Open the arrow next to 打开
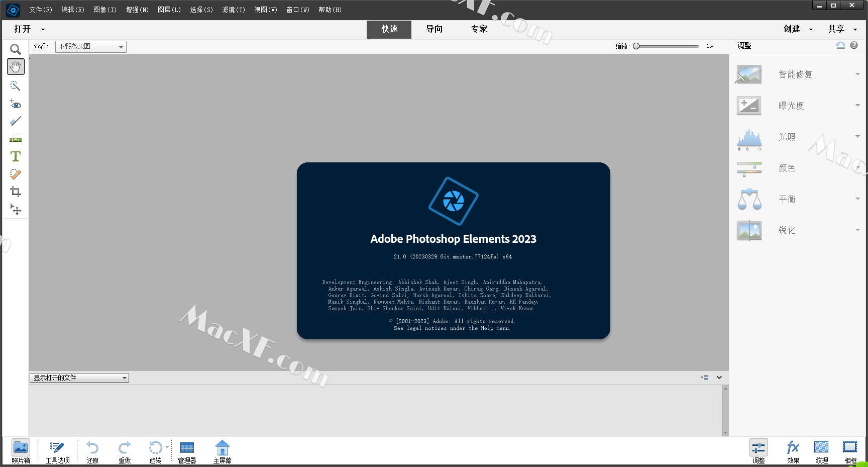Image resolution: width=868 pixels, height=467 pixels. click(x=43, y=30)
